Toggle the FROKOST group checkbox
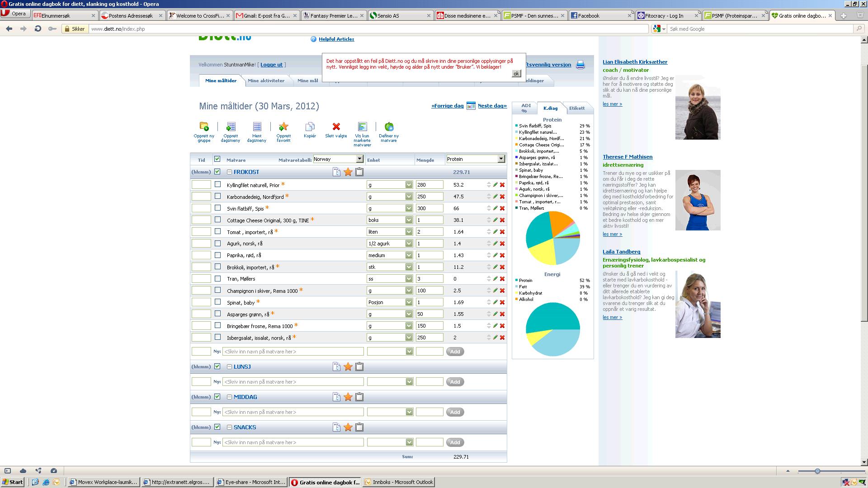Screen dimensions: 868x488 click(217, 172)
